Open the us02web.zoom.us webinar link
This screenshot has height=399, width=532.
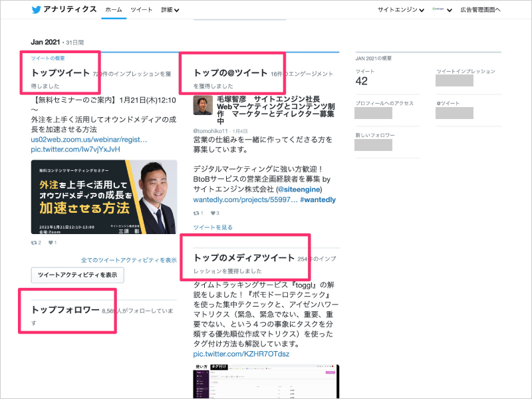pyautogui.click(x=89, y=140)
